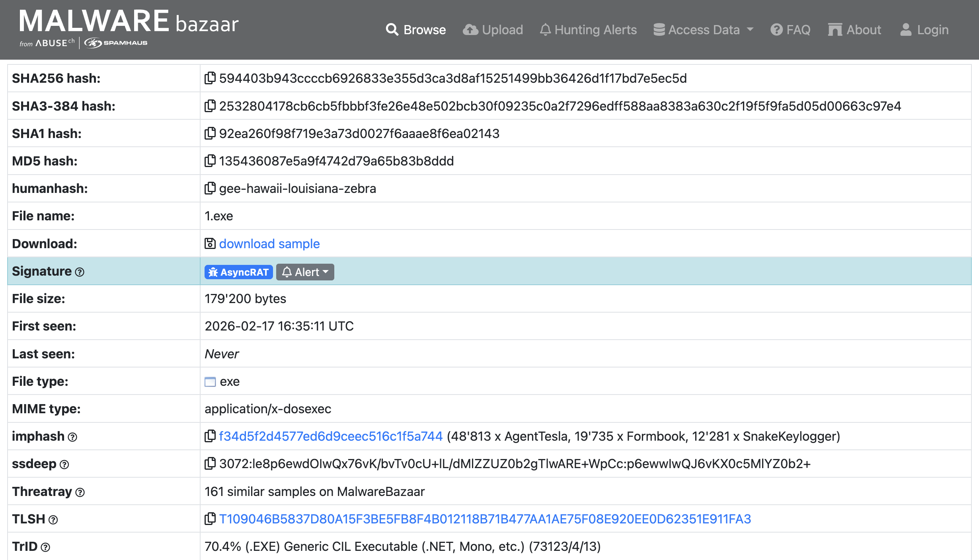Click the Signature help question icon
Viewport: 979px width, 560px height.
click(80, 272)
